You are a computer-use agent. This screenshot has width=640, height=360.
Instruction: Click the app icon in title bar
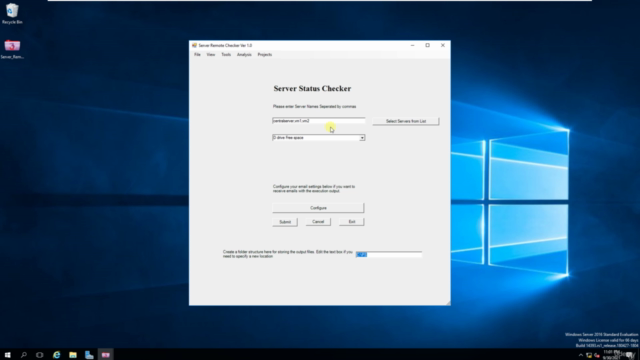[x=194, y=45]
